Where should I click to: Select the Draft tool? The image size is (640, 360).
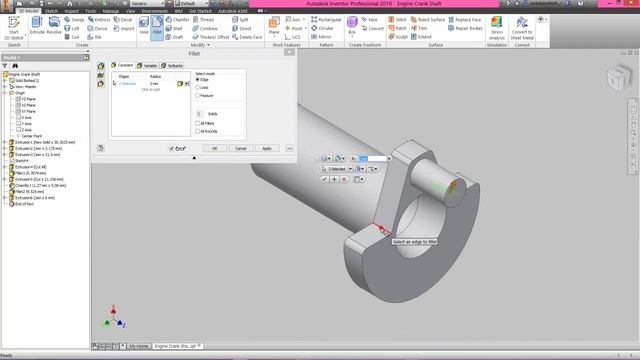pyautogui.click(x=174, y=37)
